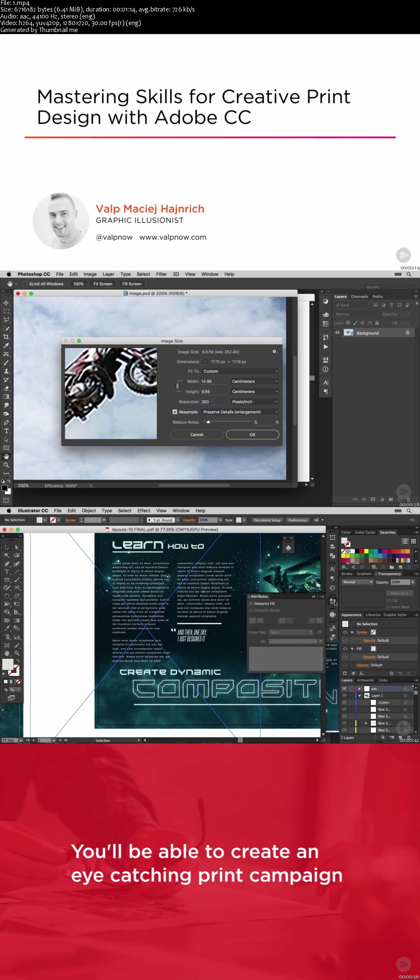Select the Pen tool in Illustrator
This screenshot has width=420, height=980.
(7, 564)
